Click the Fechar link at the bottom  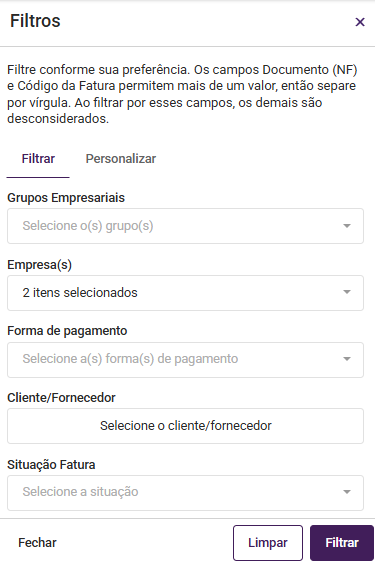coord(37,542)
